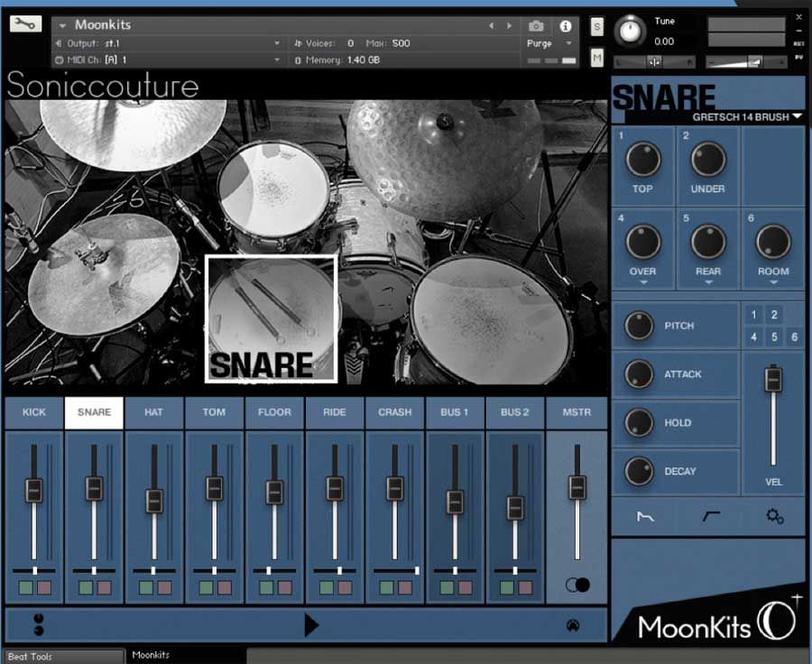Select the HAT channel tab
Viewport: 812px width, 664px height.
pos(153,413)
